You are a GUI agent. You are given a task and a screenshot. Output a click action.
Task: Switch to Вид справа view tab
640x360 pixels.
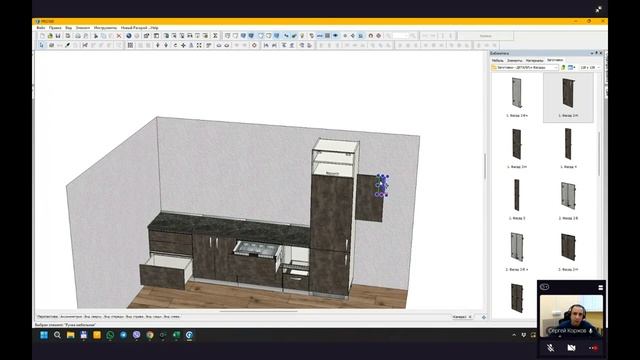click(135, 317)
